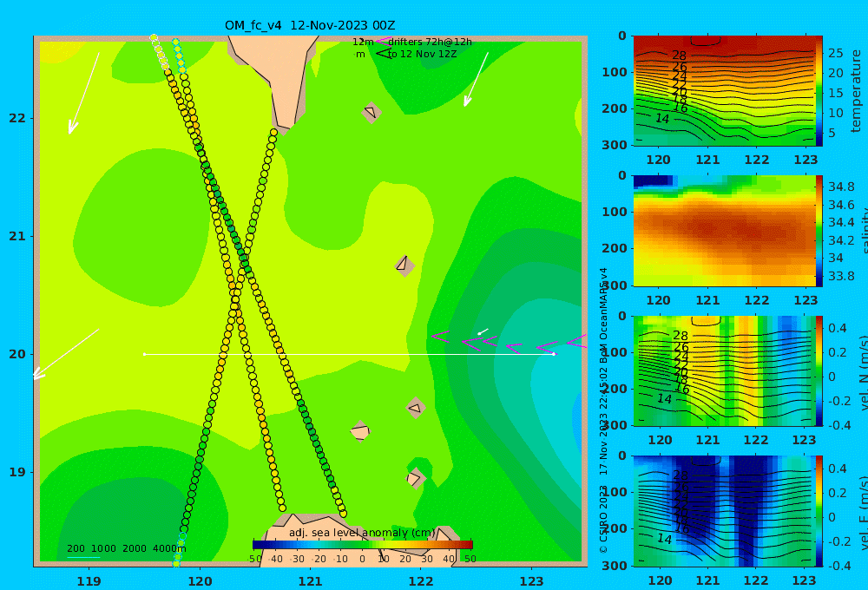Select the legend text 'drifters 72h@12h'
The width and height of the screenshot is (868, 590).
point(430,42)
